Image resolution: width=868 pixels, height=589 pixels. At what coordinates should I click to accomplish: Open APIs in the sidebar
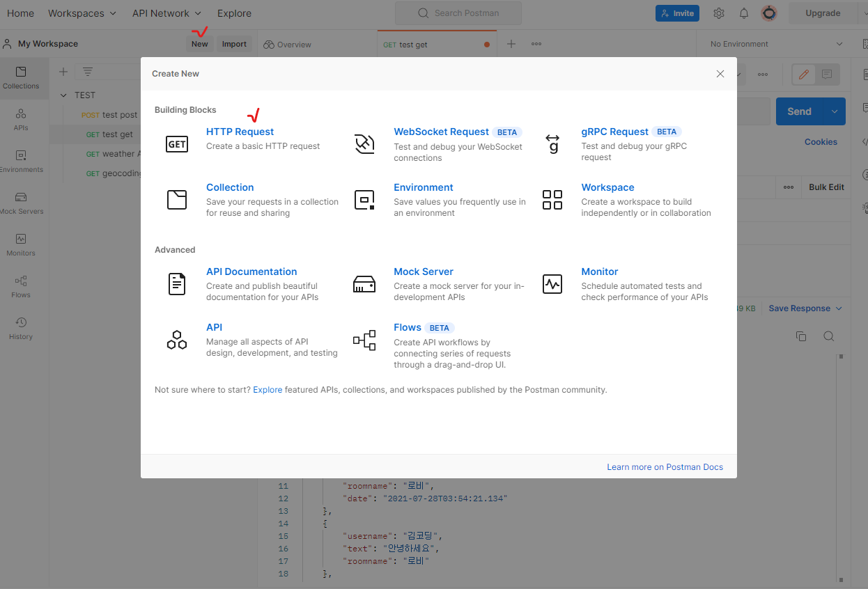point(21,120)
